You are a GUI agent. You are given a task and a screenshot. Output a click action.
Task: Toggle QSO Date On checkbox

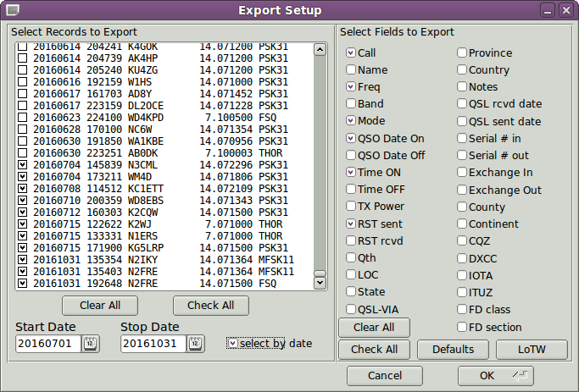click(351, 138)
